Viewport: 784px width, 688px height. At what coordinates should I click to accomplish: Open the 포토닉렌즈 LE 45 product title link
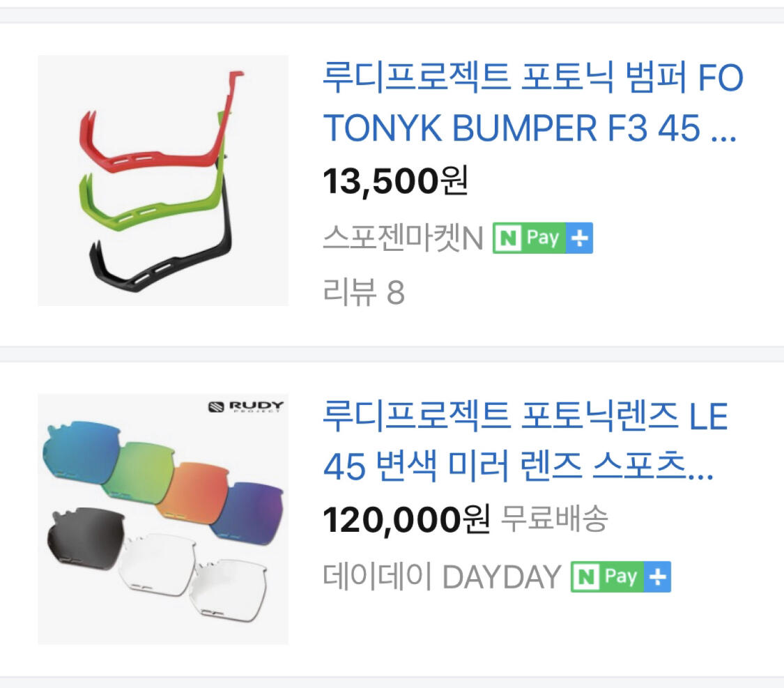pos(525,441)
